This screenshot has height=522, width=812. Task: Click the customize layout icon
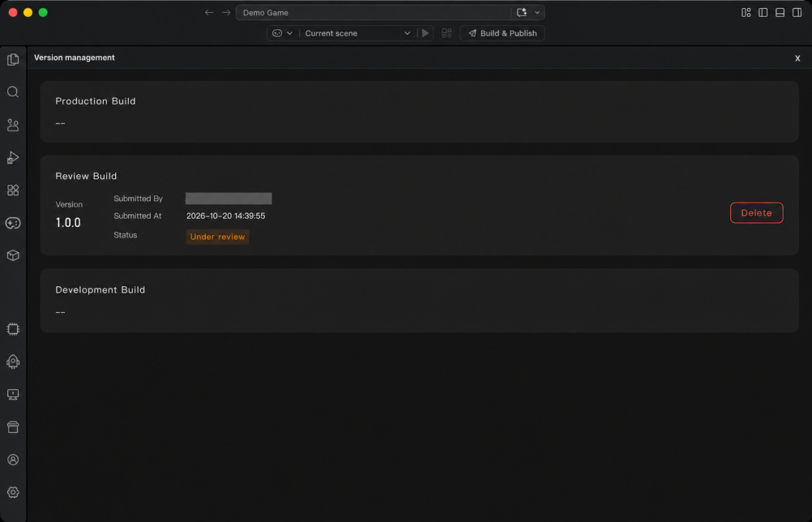(x=746, y=12)
